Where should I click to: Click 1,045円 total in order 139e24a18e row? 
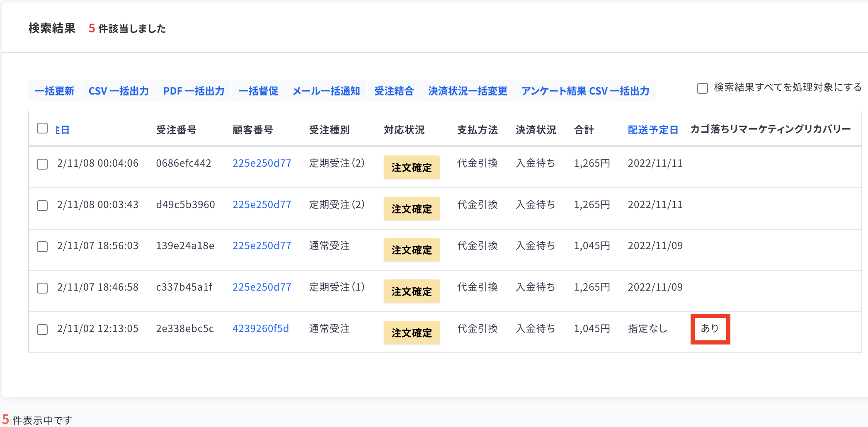(x=592, y=245)
